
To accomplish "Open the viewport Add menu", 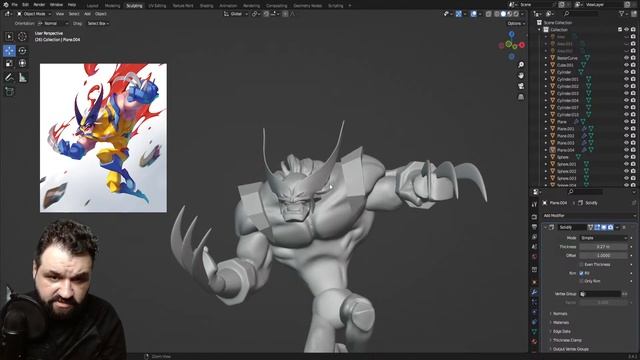I will tap(87, 14).
